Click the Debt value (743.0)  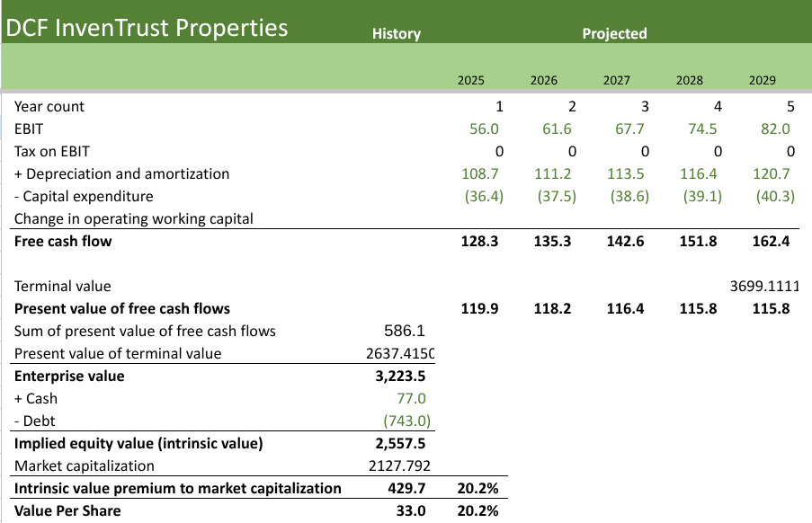click(406, 421)
